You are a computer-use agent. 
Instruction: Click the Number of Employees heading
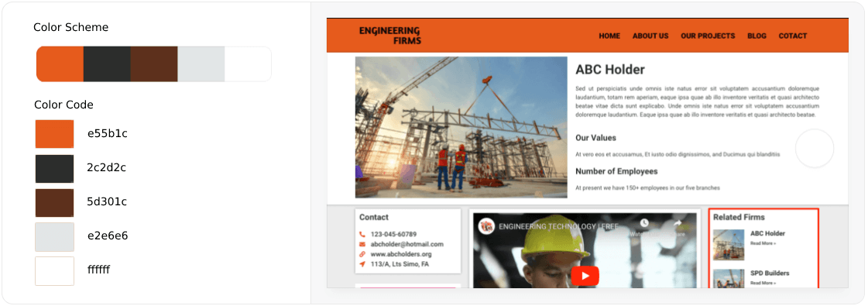point(616,171)
